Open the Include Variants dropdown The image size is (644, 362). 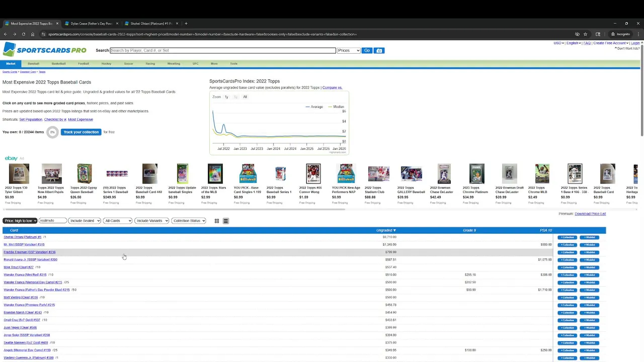click(151, 221)
